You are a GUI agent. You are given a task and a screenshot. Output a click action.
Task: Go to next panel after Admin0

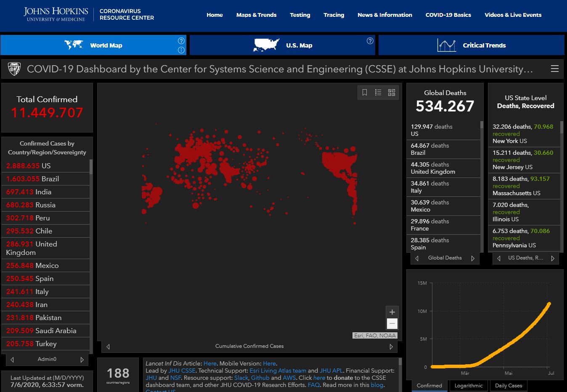(x=82, y=360)
